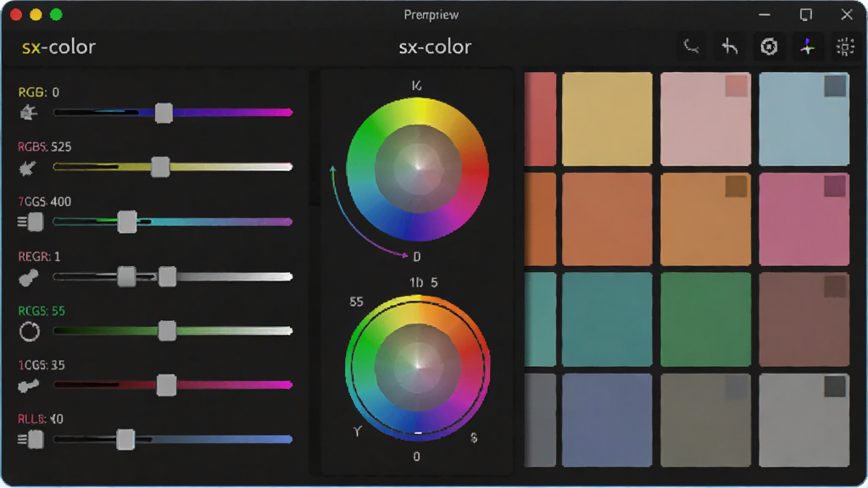
Task: Click the 'RGBS: 525' label
Action: click(x=44, y=147)
